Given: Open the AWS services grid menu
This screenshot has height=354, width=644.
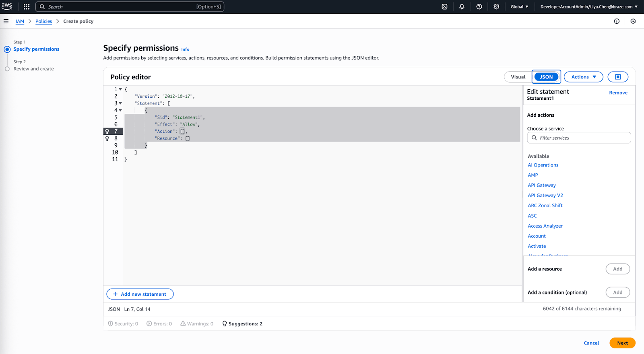Looking at the screenshot, I should [27, 7].
